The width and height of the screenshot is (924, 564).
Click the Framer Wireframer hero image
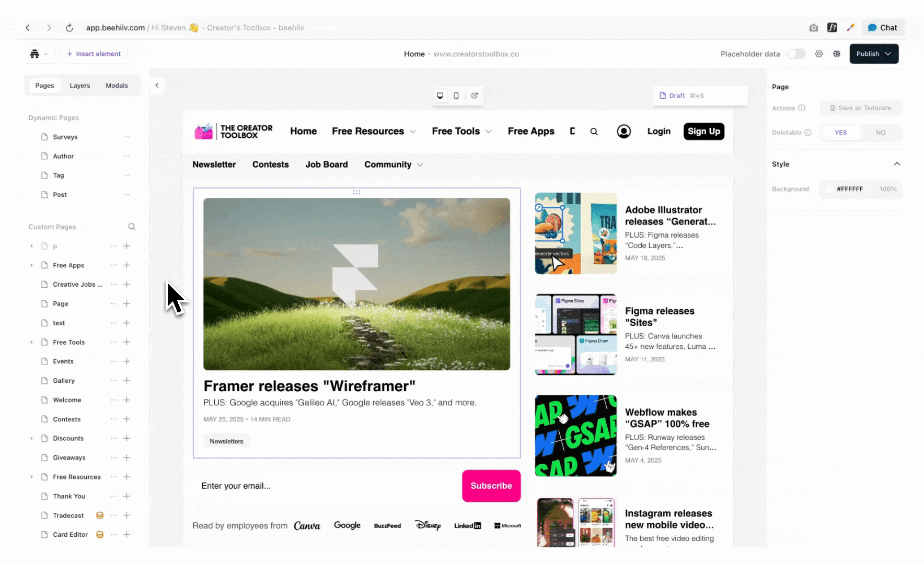click(356, 284)
